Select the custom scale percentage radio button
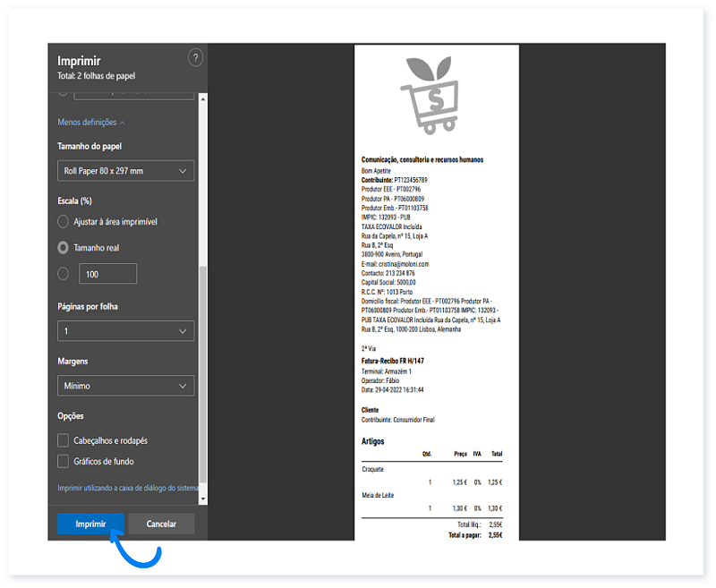 64,274
